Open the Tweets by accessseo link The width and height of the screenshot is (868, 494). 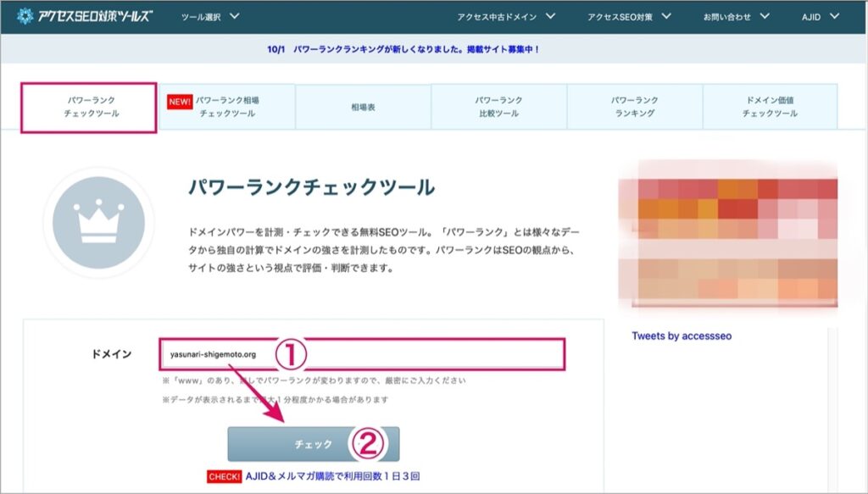(x=682, y=336)
